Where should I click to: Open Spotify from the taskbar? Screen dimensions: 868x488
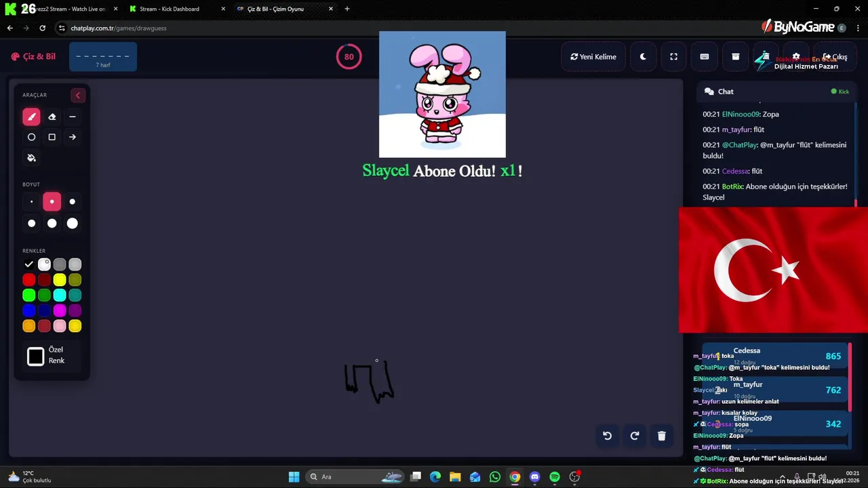555,476
